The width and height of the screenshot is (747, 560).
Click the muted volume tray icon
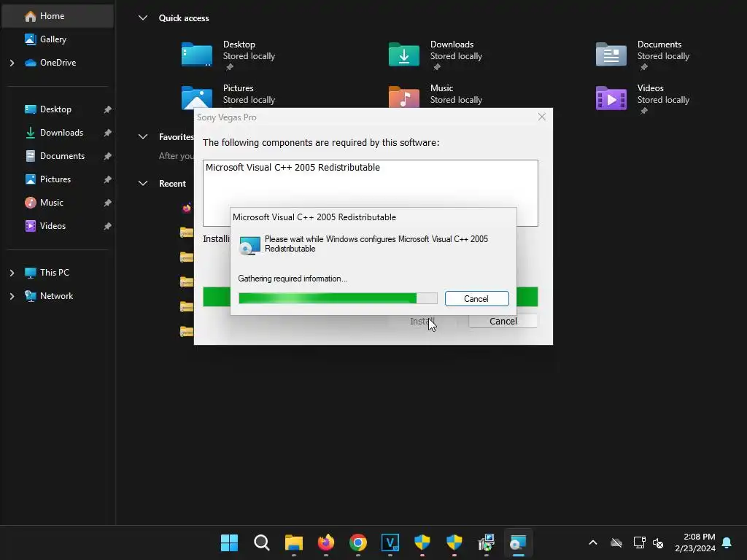click(x=658, y=542)
